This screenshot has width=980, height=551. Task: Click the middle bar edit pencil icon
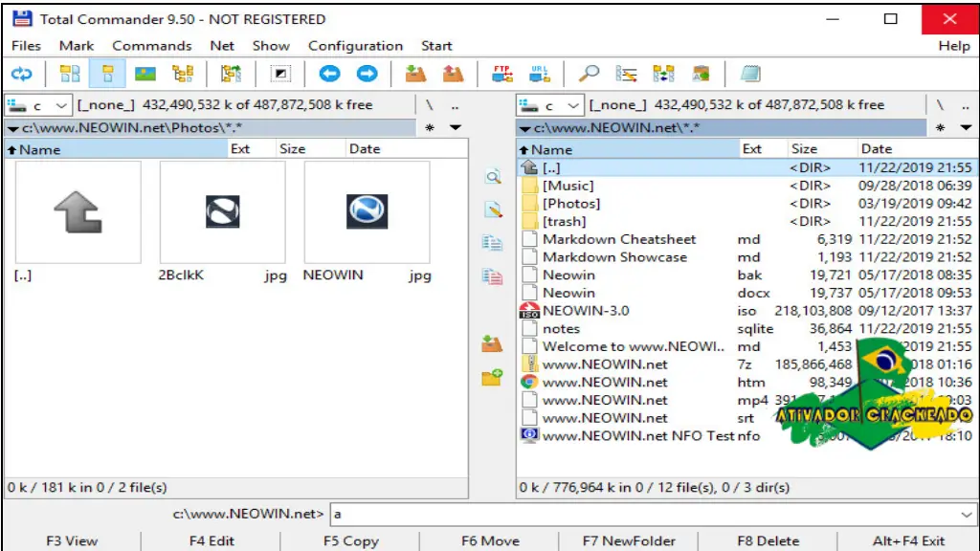(x=493, y=209)
